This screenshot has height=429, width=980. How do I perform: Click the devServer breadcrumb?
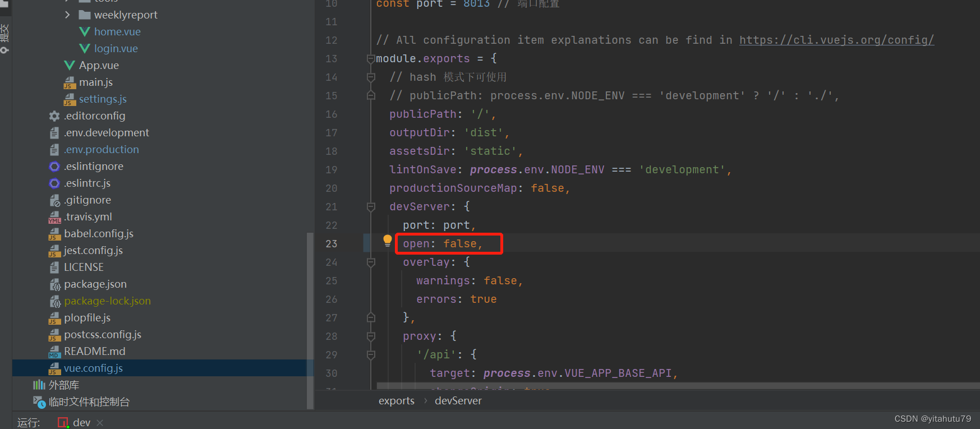pos(458,400)
